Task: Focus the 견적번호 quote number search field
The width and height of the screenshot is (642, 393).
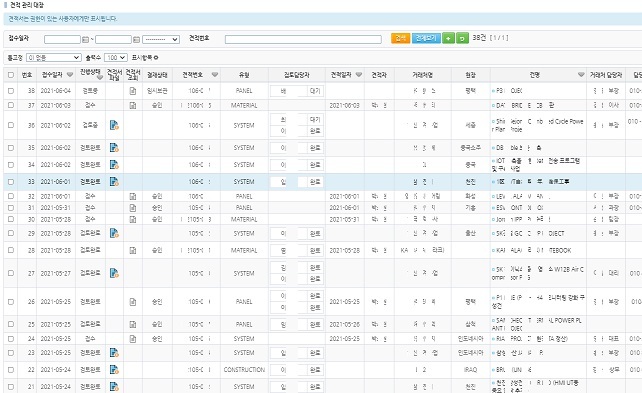Action: pos(303,39)
